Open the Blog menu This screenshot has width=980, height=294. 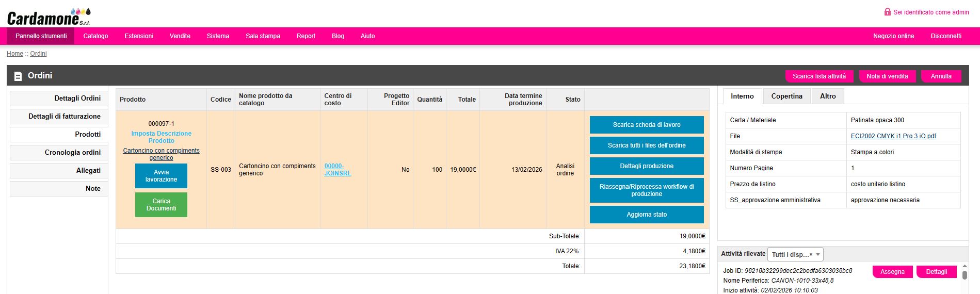tap(338, 36)
